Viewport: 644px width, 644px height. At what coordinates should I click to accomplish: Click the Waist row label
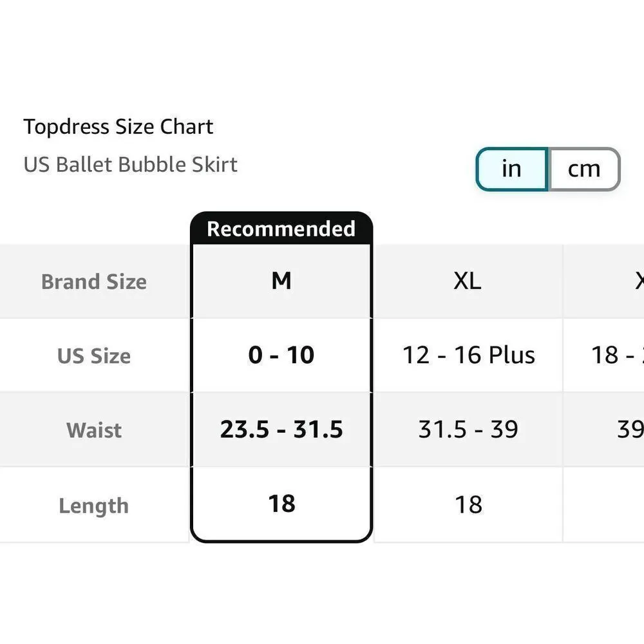point(94,430)
